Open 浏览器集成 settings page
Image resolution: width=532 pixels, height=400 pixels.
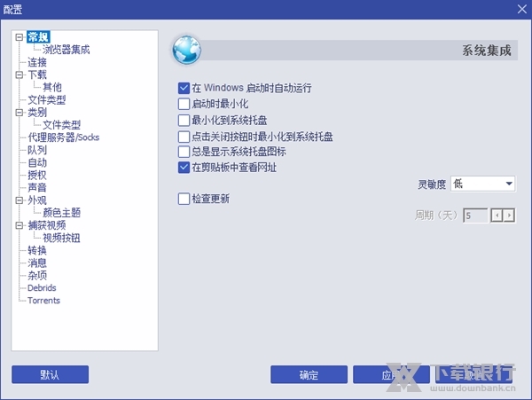66,50
